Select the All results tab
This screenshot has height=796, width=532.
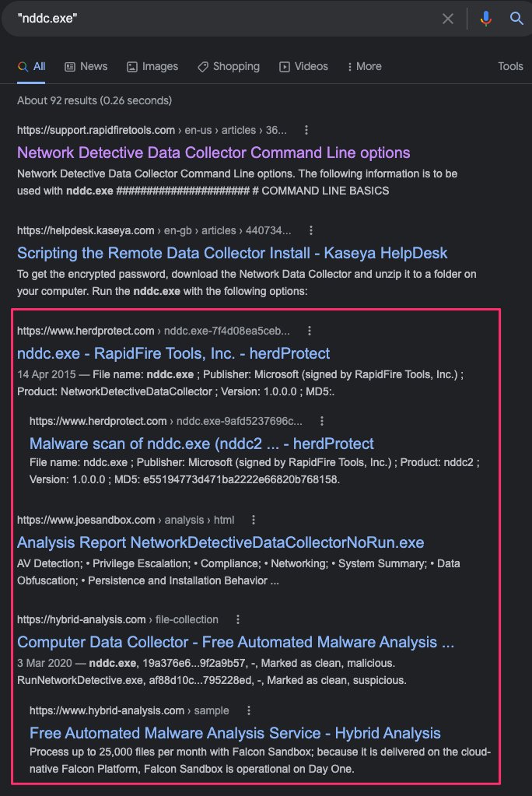coord(31,66)
